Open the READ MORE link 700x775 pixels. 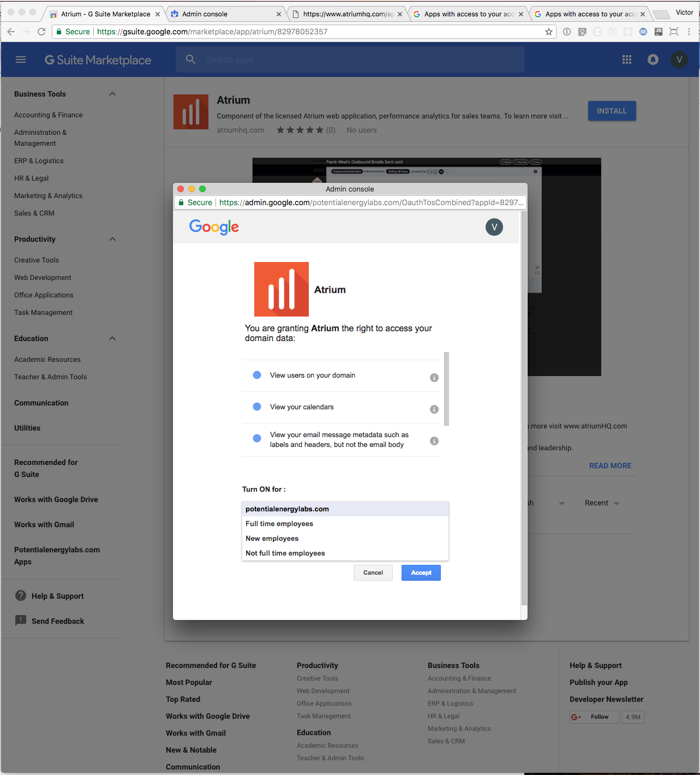(x=610, y=466)
